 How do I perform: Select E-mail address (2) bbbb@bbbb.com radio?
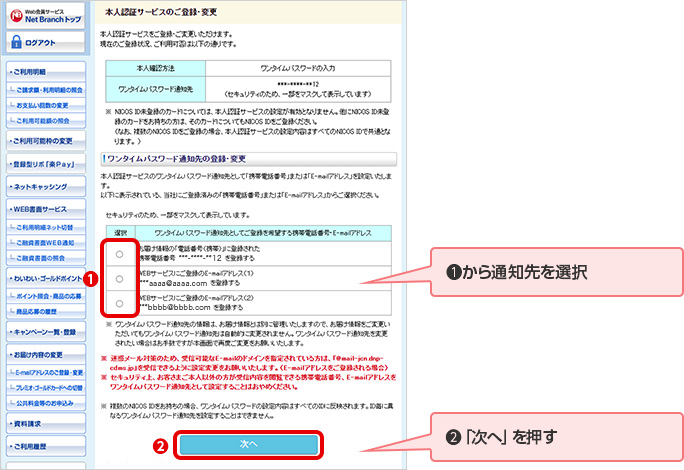(x=120, y=304)
